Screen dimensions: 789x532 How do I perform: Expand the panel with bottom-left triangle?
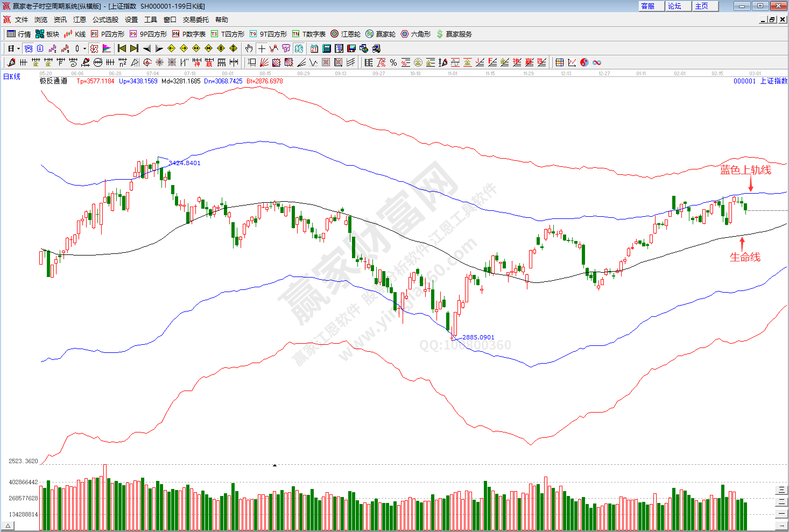coord(8,525)
